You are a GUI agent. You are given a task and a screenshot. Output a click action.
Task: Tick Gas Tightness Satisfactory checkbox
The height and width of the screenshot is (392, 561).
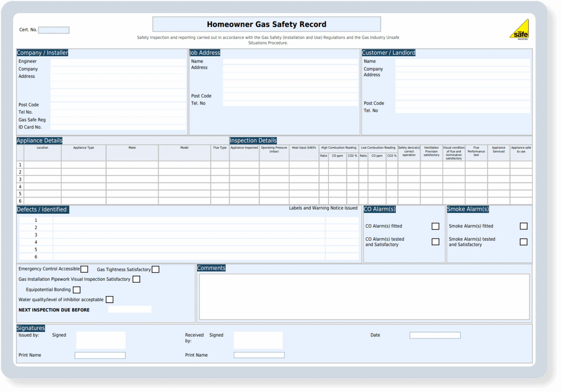pos(155,269)
